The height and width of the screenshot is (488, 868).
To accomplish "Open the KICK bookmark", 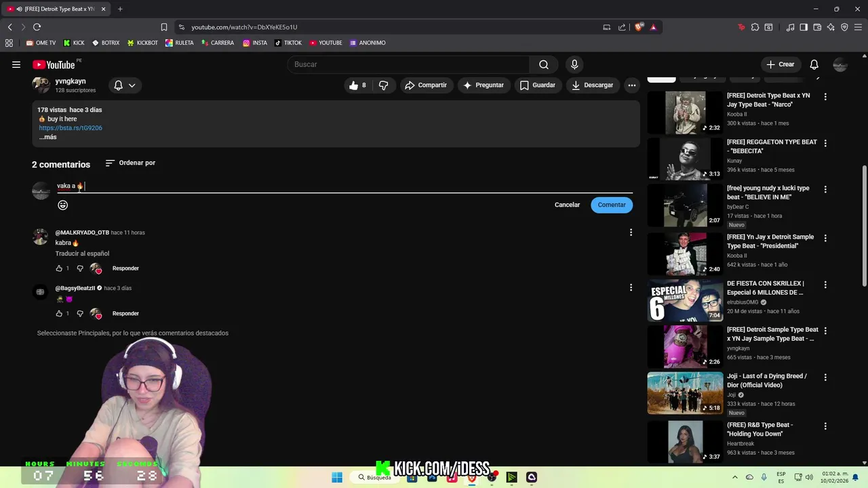I will click(x=74, y=43).
